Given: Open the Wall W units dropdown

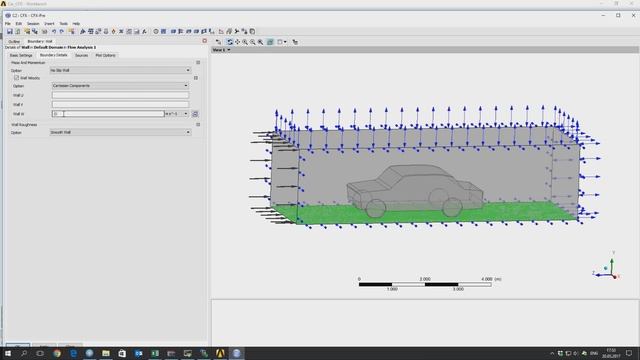Looking at the screenshot, I should coord(177,114).
